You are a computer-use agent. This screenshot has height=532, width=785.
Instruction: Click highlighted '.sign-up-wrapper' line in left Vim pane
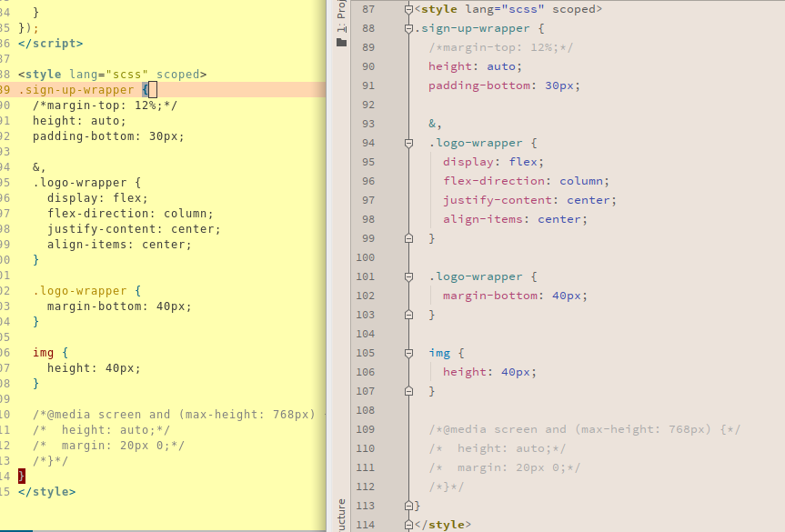[163, 90]
